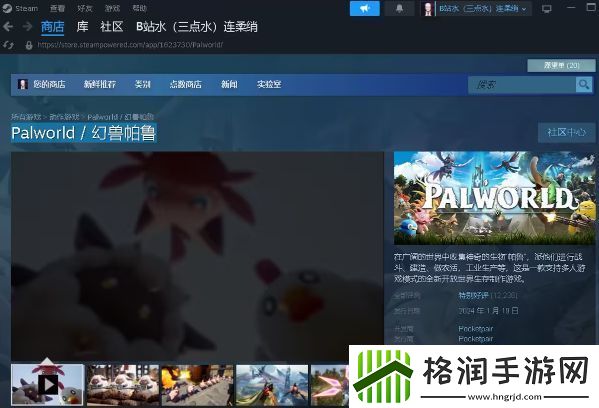Switch to the 库 tab
The image size is (599, 408).
coord(82,27)
